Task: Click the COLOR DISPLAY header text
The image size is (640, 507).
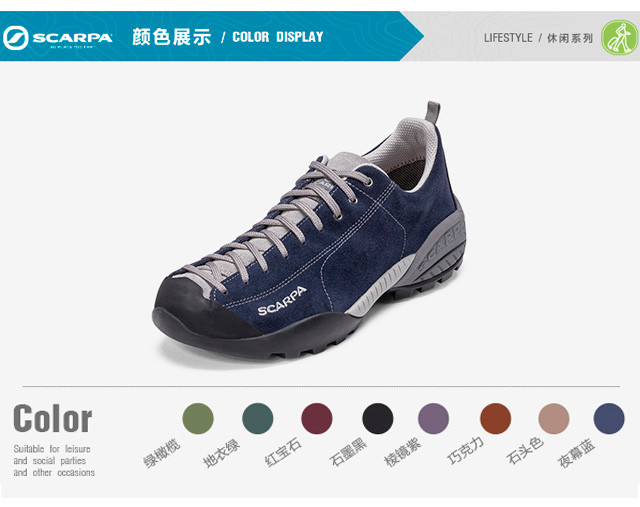Action: pyautogui.click(x=278, y=37)
